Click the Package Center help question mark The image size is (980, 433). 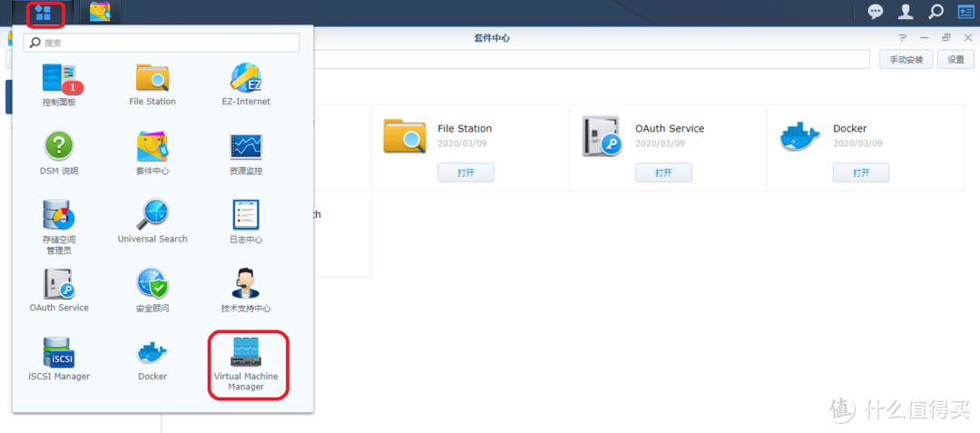(x=902, y=38)
